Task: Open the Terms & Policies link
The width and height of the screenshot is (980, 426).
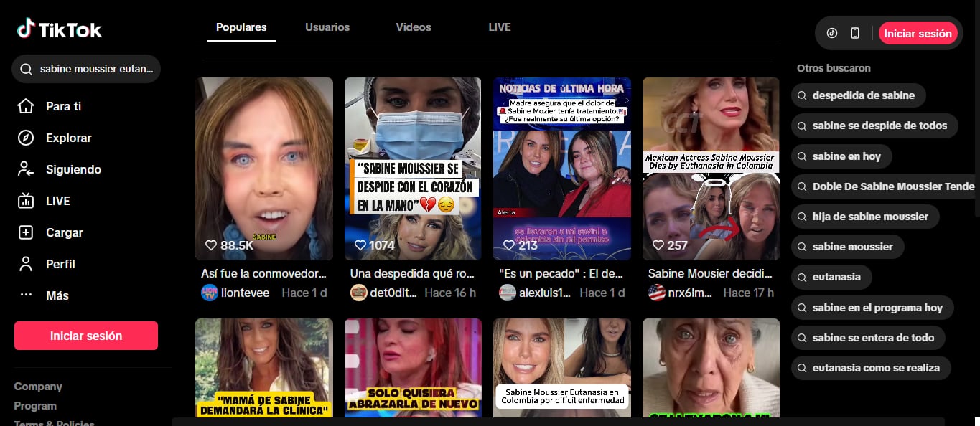Action: click(54, 423)
